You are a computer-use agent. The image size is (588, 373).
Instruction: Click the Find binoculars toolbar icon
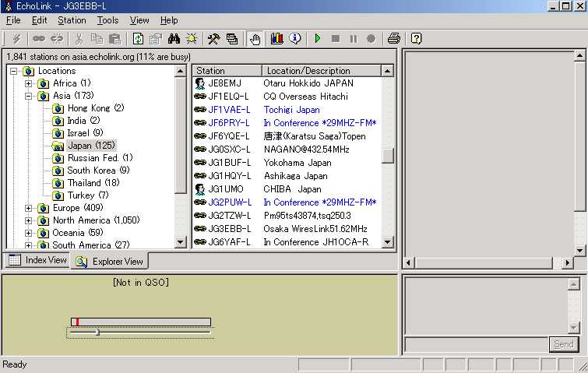click(x=174, y=38)
